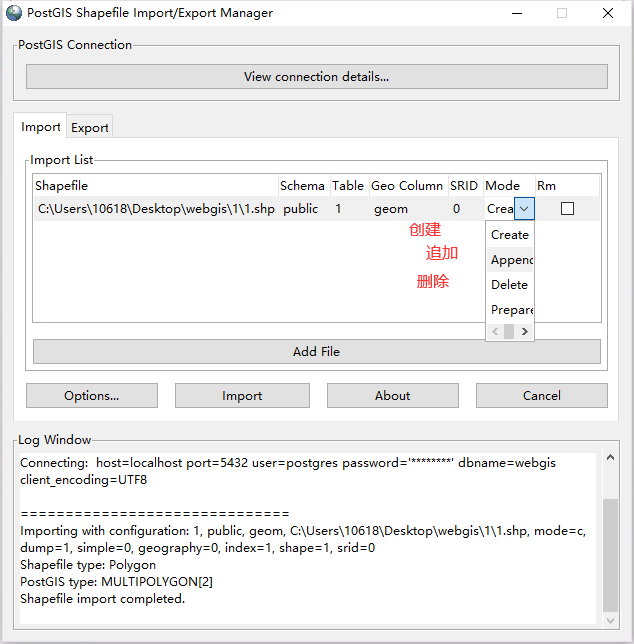Click the Rm column header
Screen dimensions: 634x644
point(567,186)
